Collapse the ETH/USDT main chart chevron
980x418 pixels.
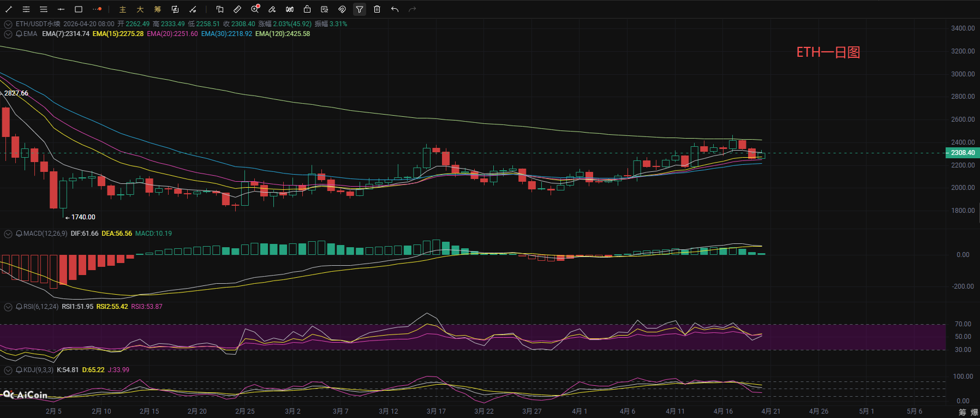(x=8, y=24)
